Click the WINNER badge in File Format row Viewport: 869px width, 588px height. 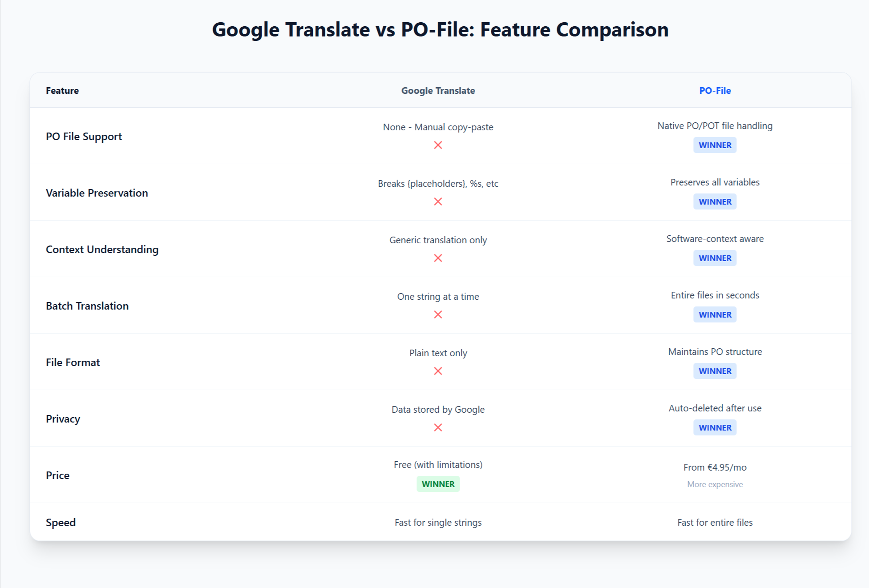tap(715, 371)
